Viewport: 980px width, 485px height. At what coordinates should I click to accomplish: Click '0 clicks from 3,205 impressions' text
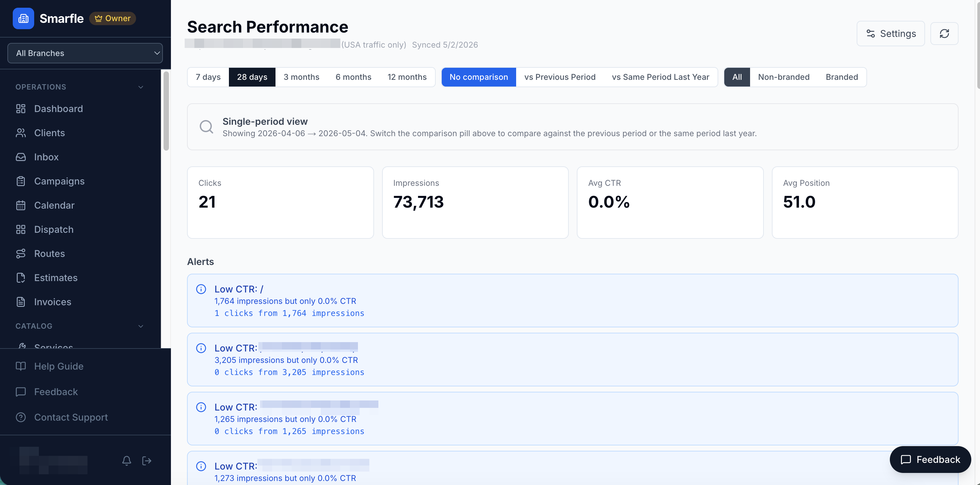289,372
